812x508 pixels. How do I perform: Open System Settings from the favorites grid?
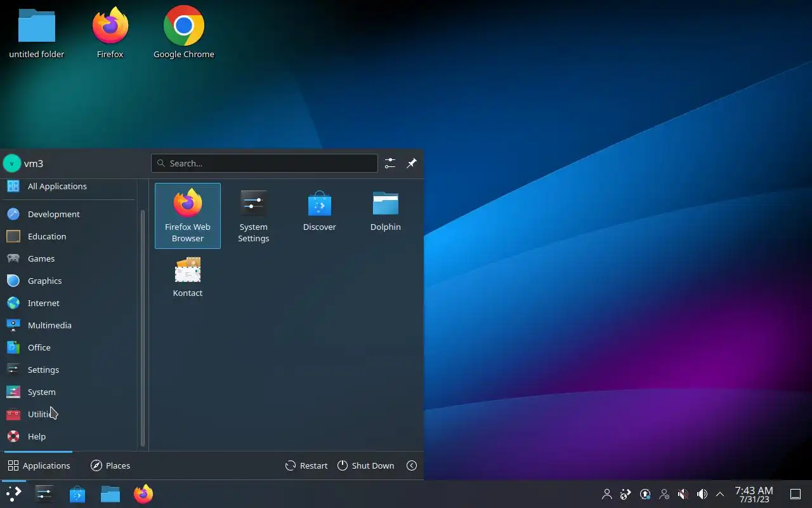coord(254,216)
